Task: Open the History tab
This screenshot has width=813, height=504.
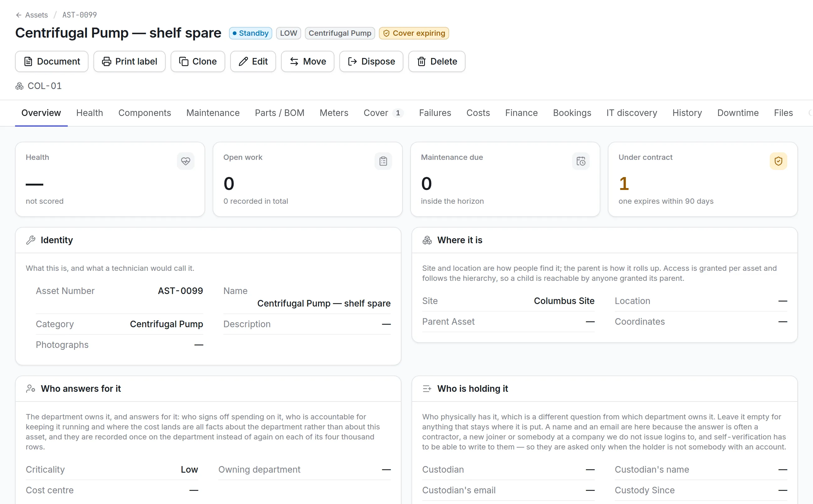Action: 687,113
